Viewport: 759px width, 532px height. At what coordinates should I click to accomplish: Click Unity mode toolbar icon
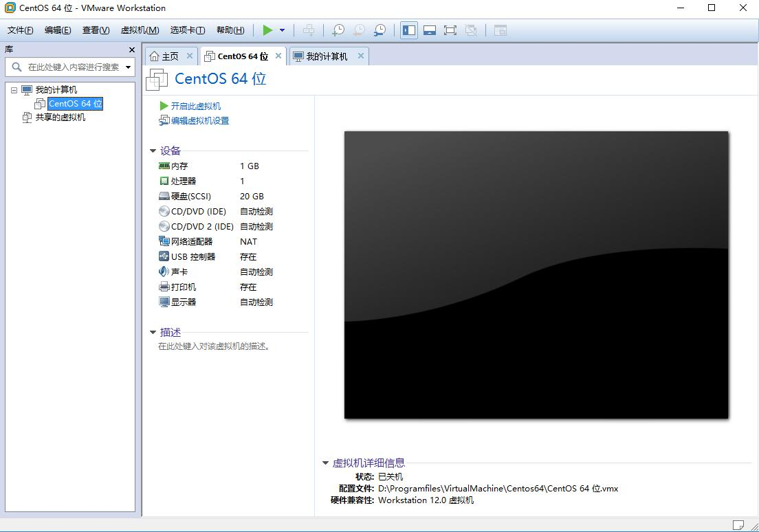470,30
